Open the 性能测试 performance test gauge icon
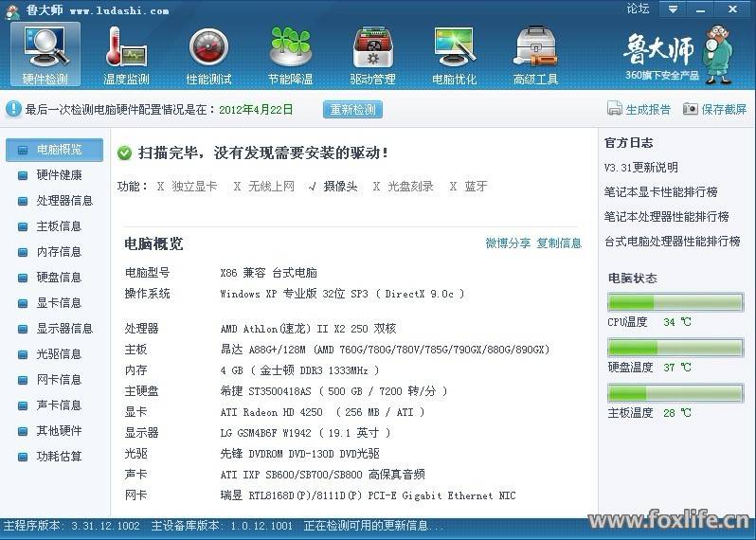 208,48
